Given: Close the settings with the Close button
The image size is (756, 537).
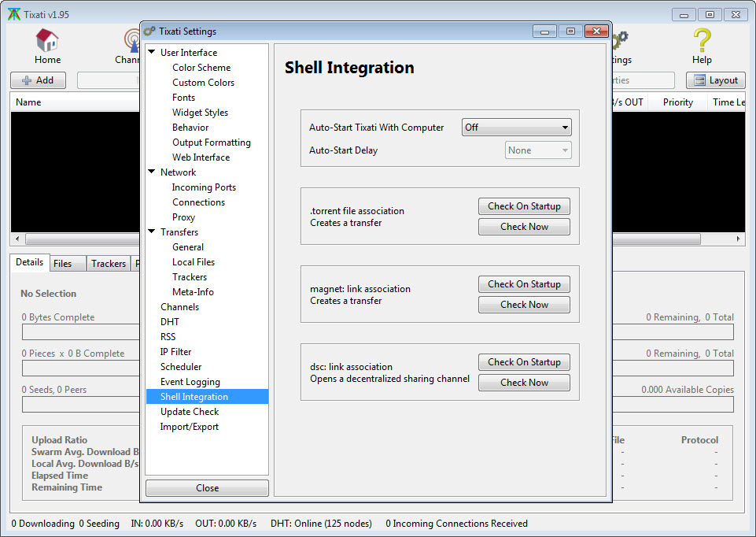Looking at the screenshot, I should pos(208,487).
